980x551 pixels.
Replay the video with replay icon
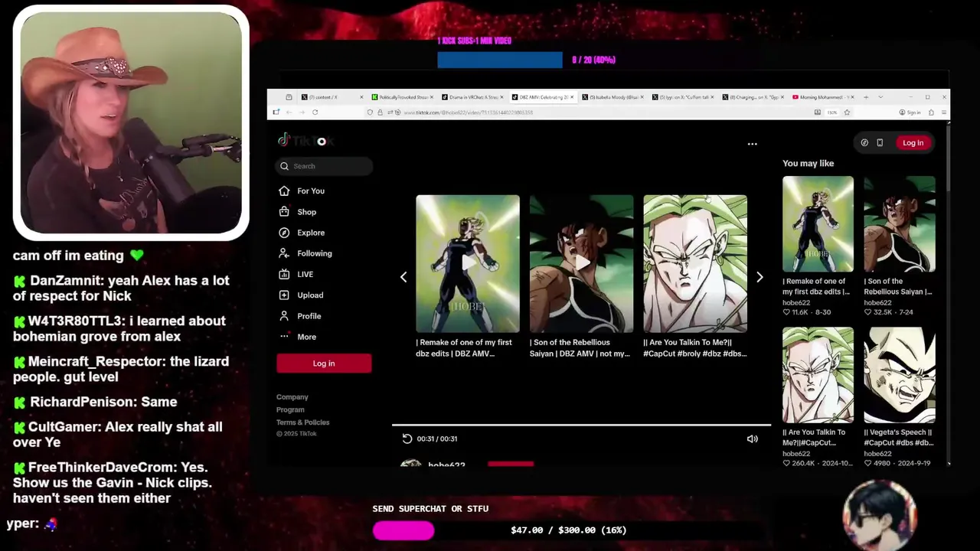(x=407, y=439)
